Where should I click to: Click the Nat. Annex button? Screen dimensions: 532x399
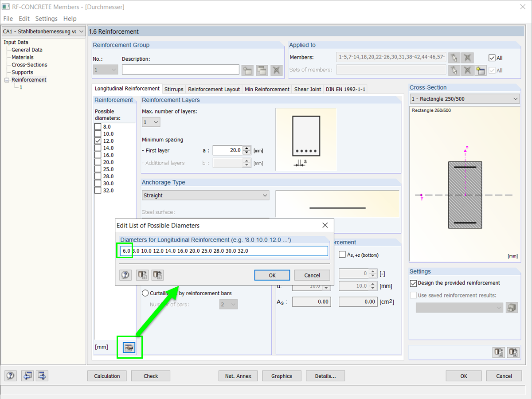[x=238, y=376]
